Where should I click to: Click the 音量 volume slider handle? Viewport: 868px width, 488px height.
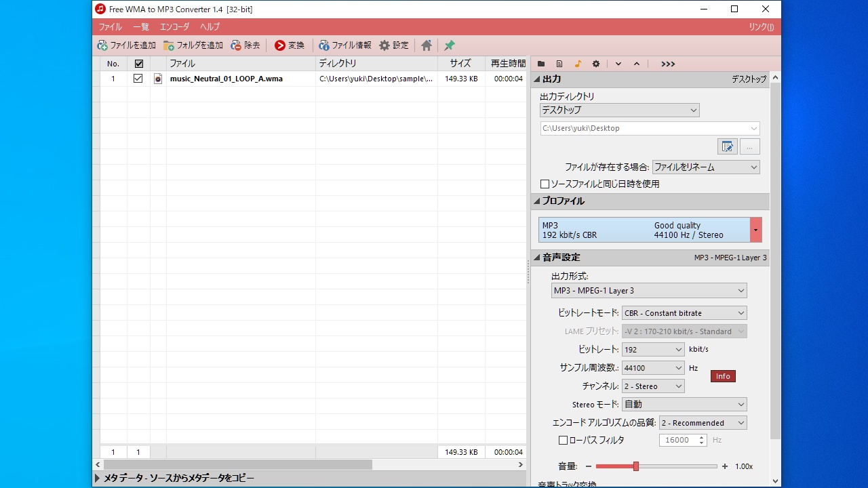(x=636, y=466)
